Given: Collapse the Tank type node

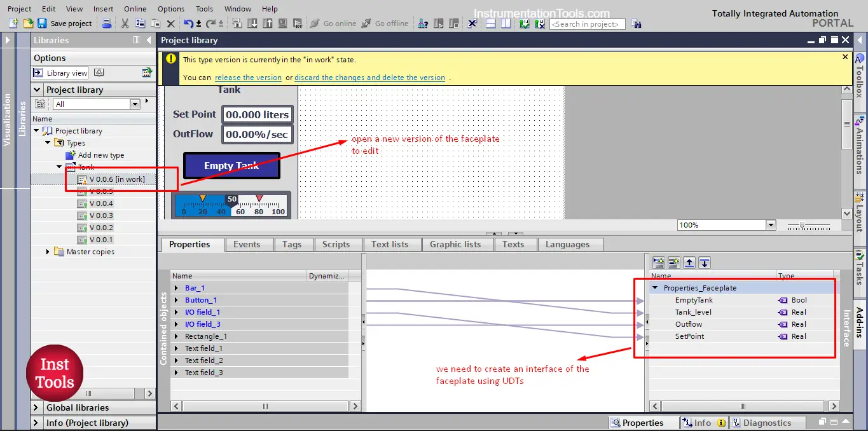Looking at the screenshot, I should [59, 167].
